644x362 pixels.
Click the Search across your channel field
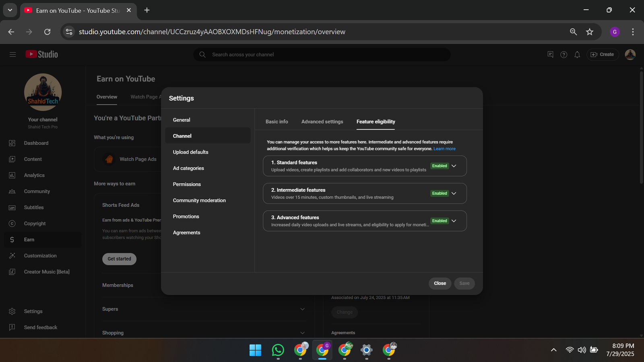(322, 54)
